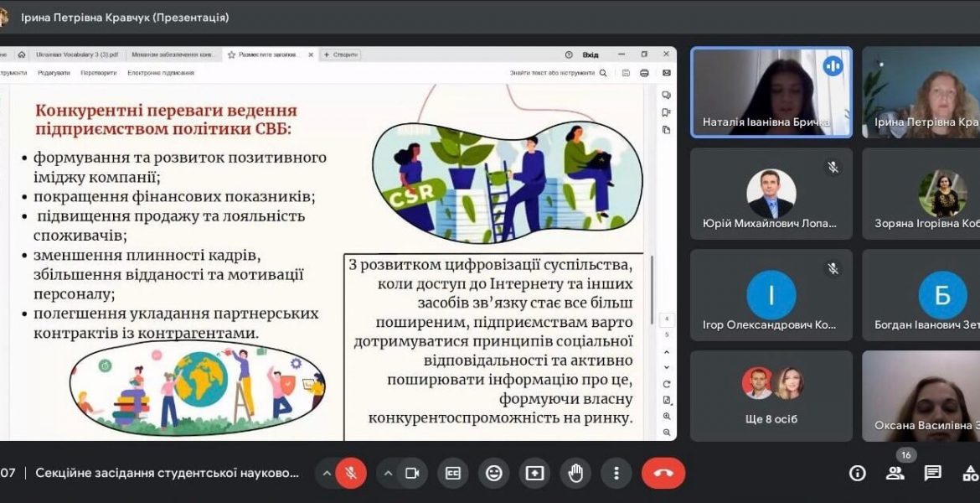
Task: Click the PDF vertical scrollbar thumb
Action: click(x=652, y=290)
